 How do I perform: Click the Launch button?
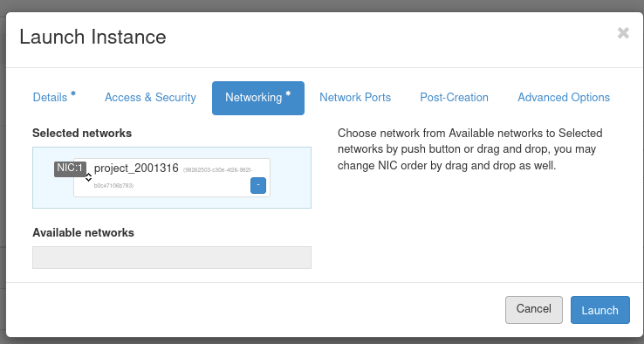[600, 310]
